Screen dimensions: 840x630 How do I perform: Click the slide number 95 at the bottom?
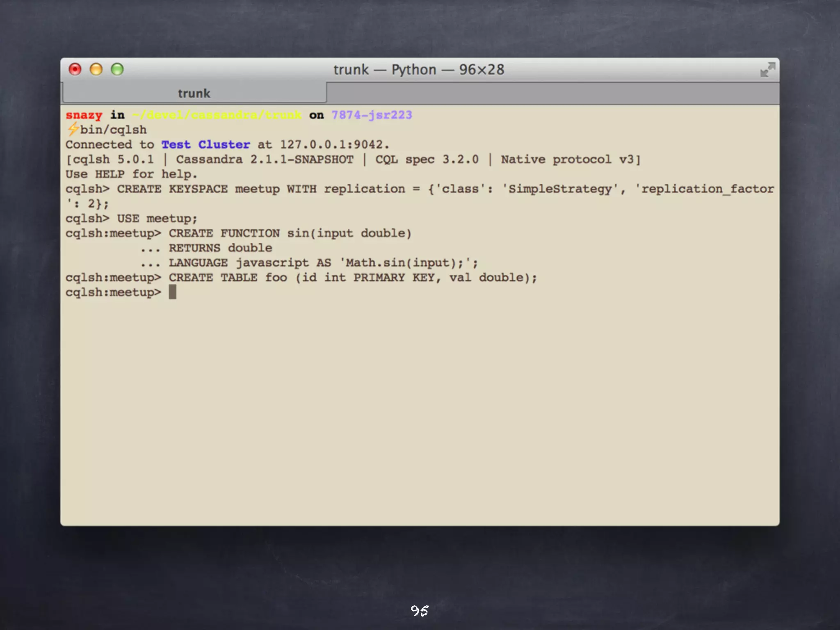[420, 611]
